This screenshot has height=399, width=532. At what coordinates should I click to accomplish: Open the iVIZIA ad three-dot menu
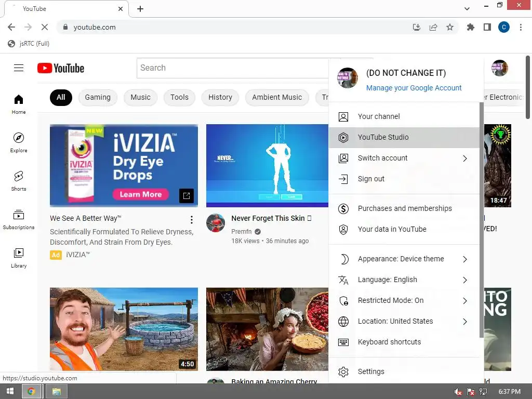[x=192, y=220]
